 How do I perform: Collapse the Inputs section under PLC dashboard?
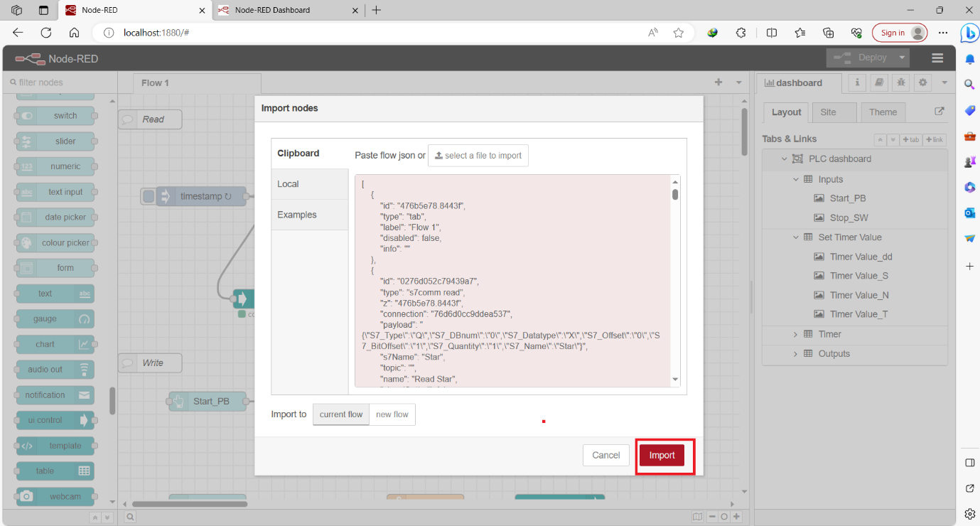tap(796, 179)
